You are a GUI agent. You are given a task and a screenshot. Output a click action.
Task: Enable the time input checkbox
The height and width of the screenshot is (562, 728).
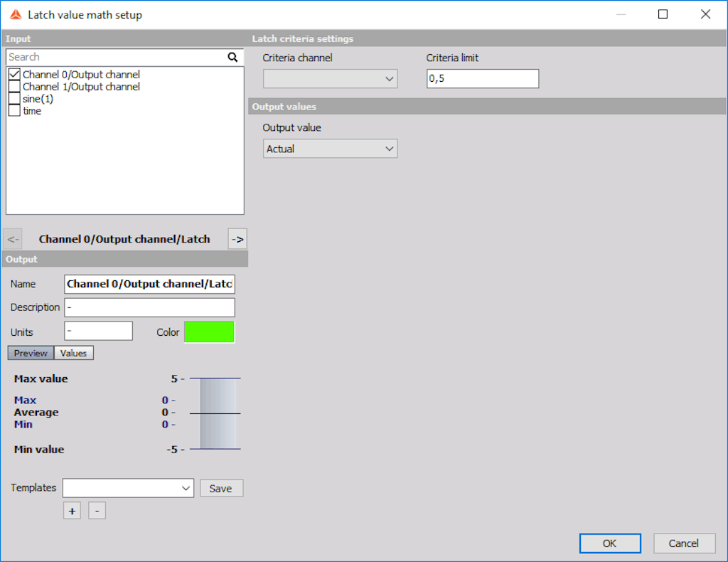click(x=14, y=110)
